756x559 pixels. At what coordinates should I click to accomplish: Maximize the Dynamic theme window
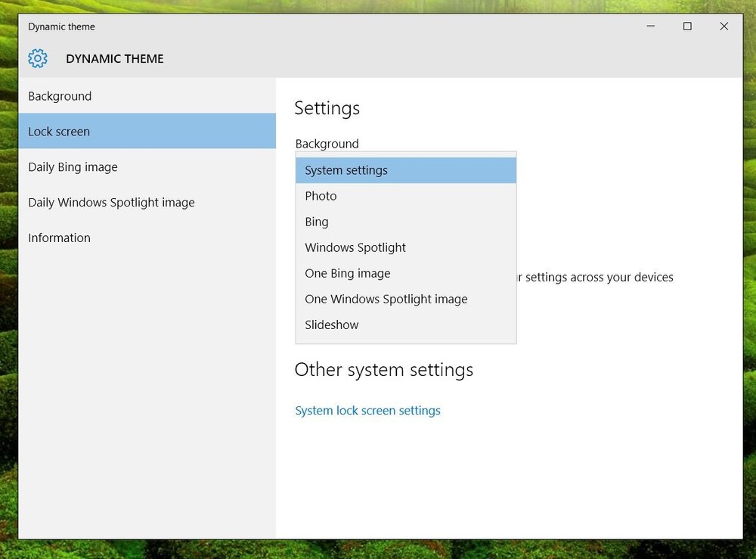point(687,26)
